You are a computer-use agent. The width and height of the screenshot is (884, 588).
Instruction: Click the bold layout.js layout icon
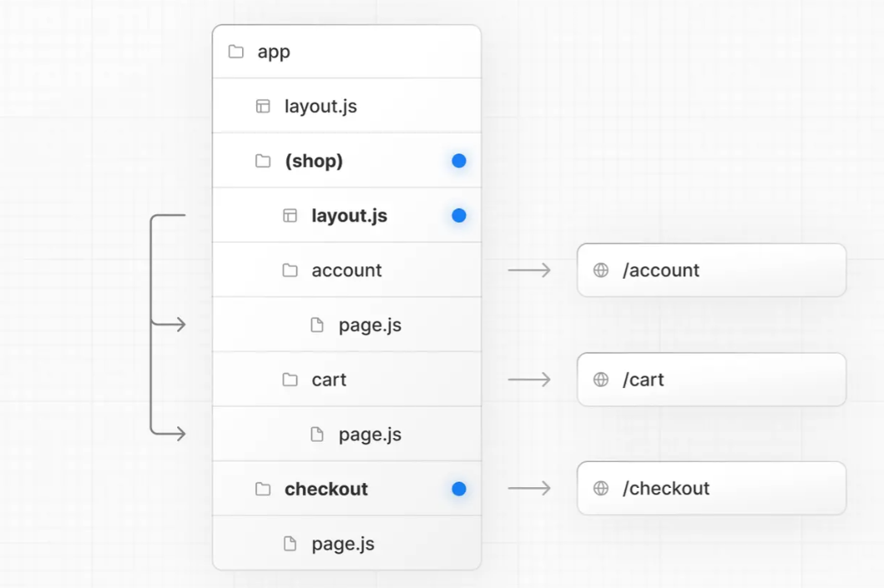(289, 214)
